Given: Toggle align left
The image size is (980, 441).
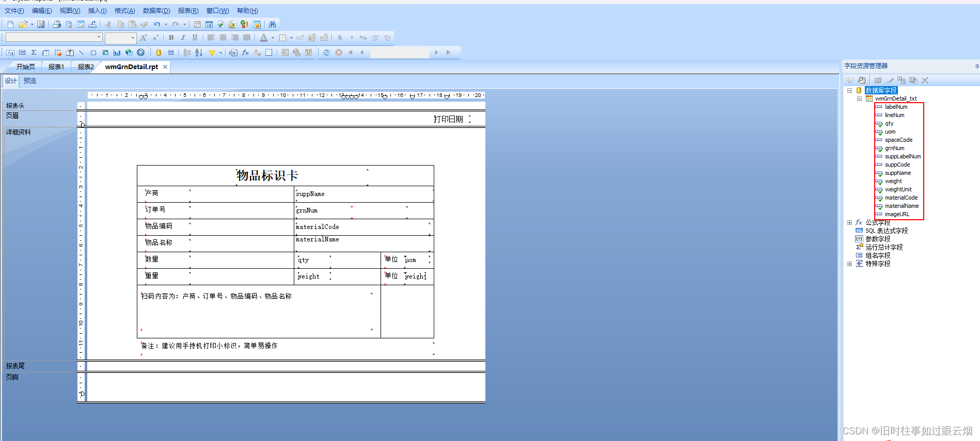Looking at the screenshot, I should (x=211, y=38).
